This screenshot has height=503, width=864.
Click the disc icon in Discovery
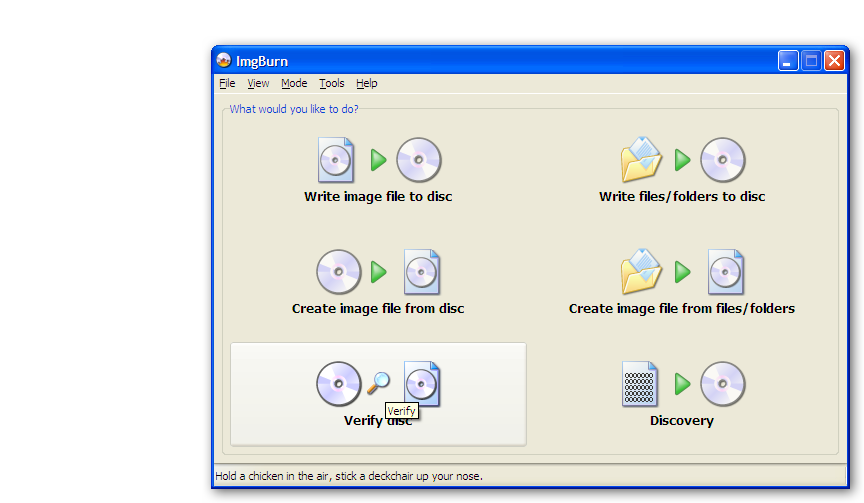click(722, 383)
